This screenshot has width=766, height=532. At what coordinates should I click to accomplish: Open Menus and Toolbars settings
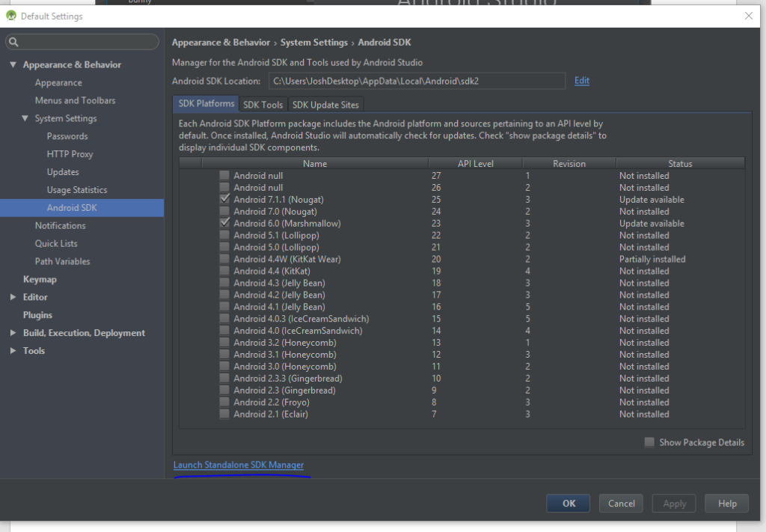coord(76,100)
